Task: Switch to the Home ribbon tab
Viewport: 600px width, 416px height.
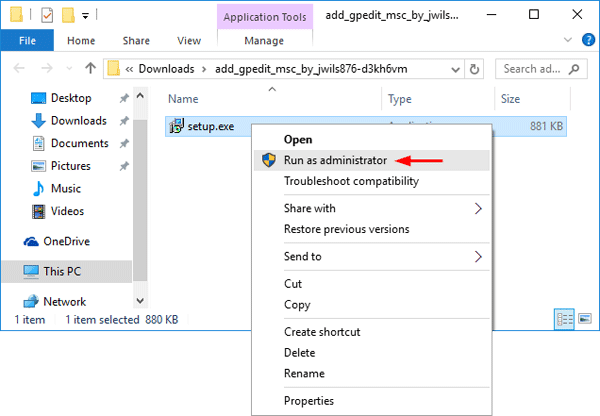Action: click(81, 41)
